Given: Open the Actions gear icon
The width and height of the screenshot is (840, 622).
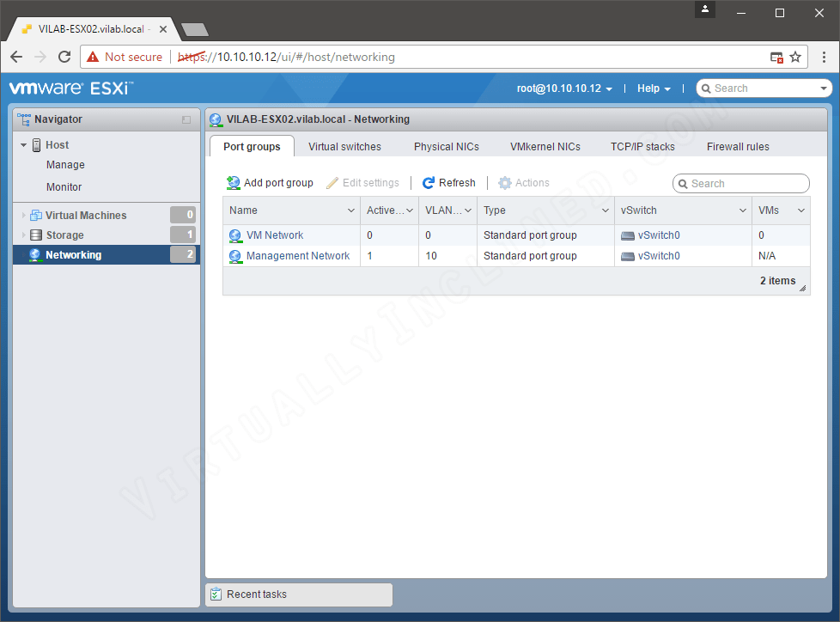Looking at the screenshot, I should 505,182.
